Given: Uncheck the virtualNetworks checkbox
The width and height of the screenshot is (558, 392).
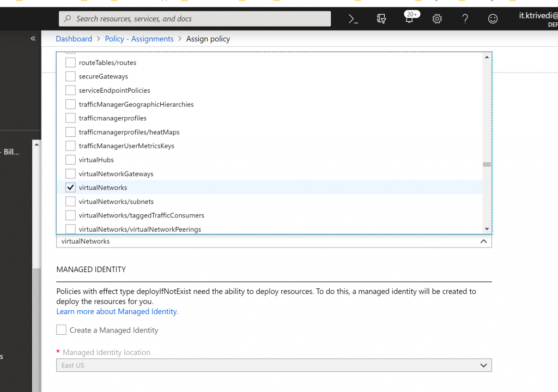Looking at the screenshot, I should (70, 188).
